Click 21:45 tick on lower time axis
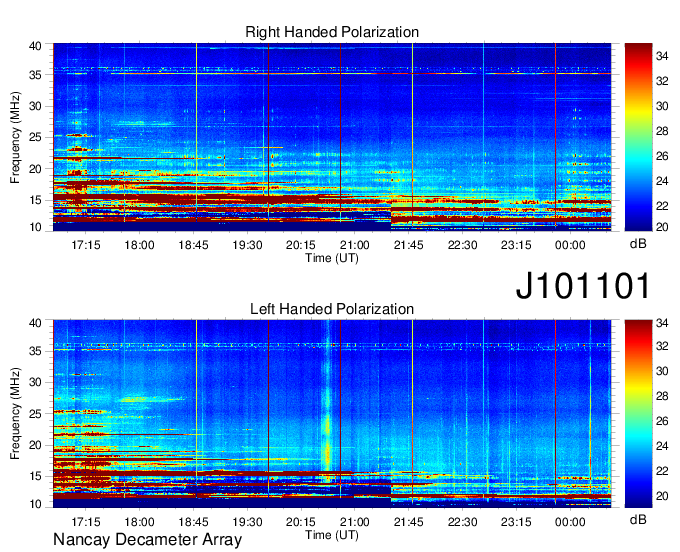 point(409,522)
